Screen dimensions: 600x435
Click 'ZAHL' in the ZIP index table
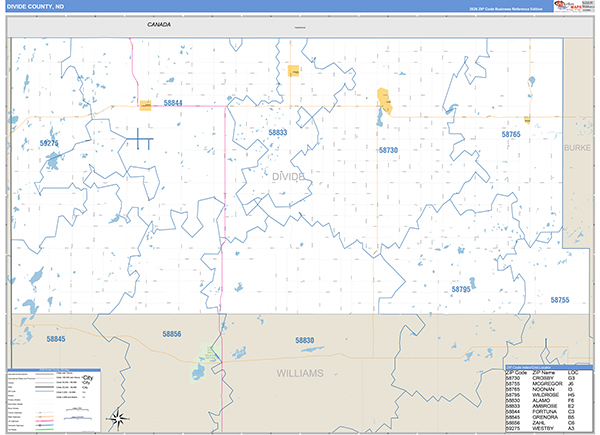click(x=540, y=423)
